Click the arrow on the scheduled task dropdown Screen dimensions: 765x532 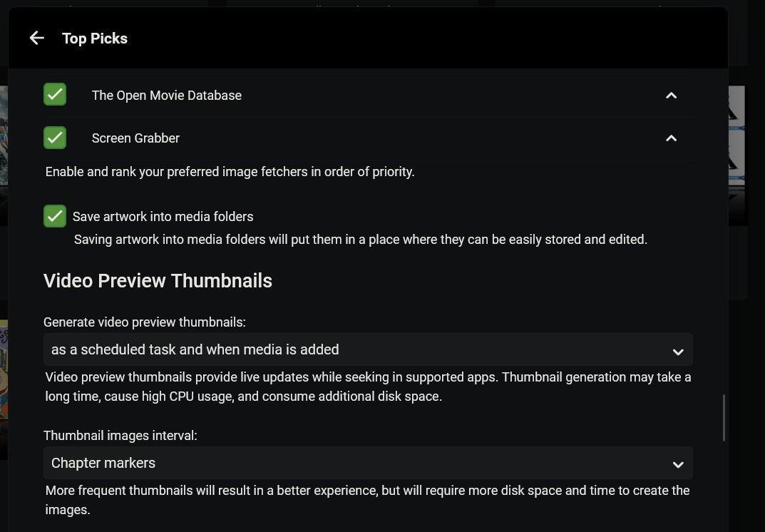[677, 351]
